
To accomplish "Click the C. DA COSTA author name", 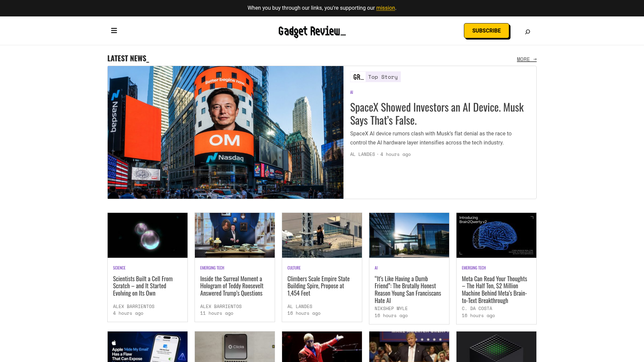I will click(x=477, y=308).
